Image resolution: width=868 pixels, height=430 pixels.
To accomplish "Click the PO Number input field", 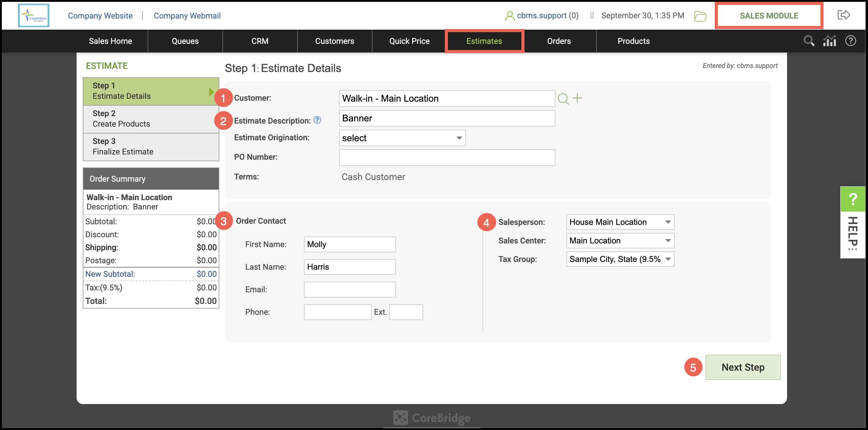I will [447, 157].
